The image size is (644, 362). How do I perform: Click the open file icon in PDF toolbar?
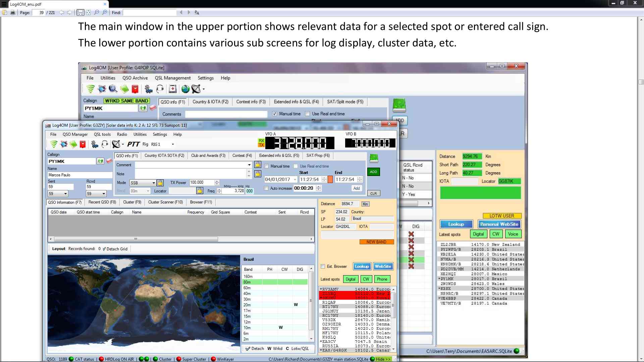5,12
